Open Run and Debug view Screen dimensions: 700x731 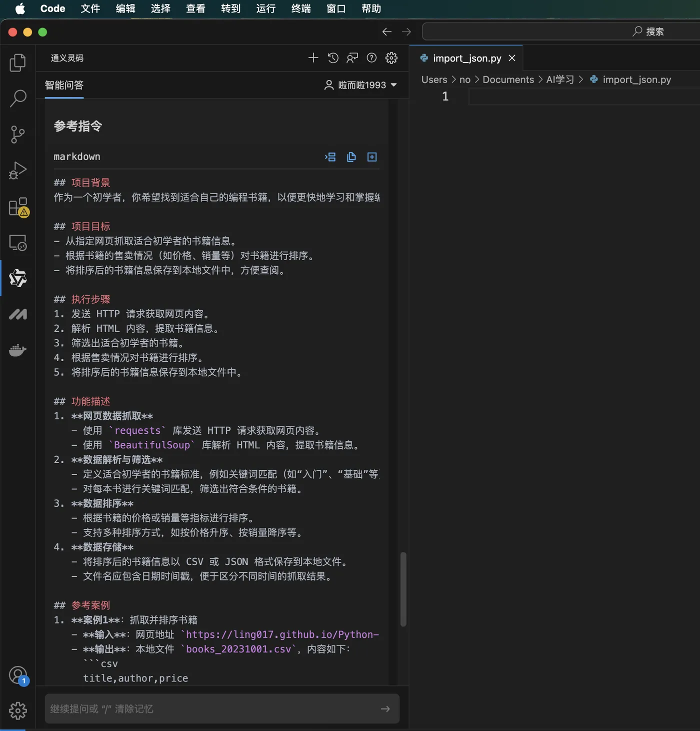(18, 171)
